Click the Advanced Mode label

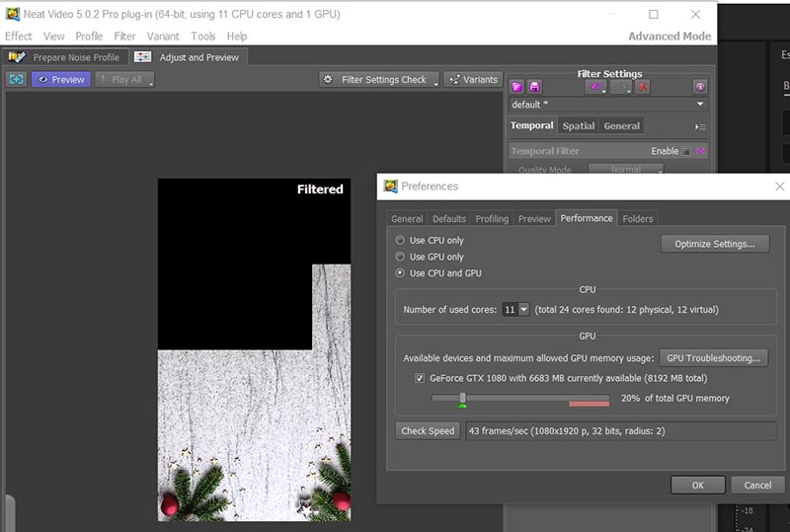[x=670, y=37]
